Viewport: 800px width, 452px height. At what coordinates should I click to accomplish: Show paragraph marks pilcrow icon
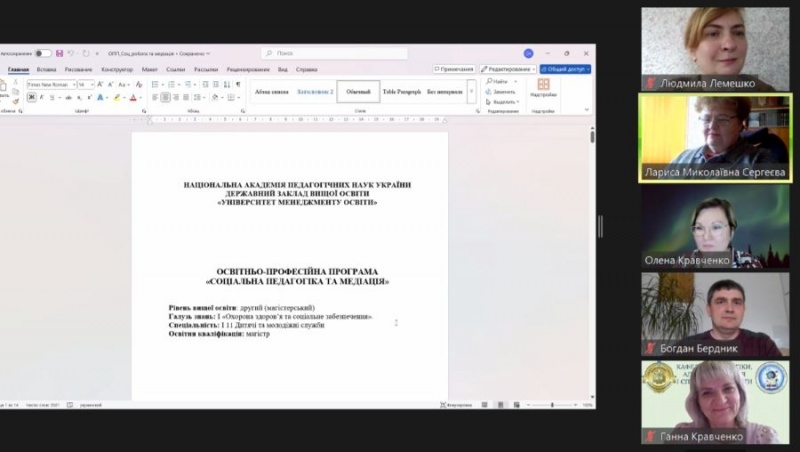[238, 85]
